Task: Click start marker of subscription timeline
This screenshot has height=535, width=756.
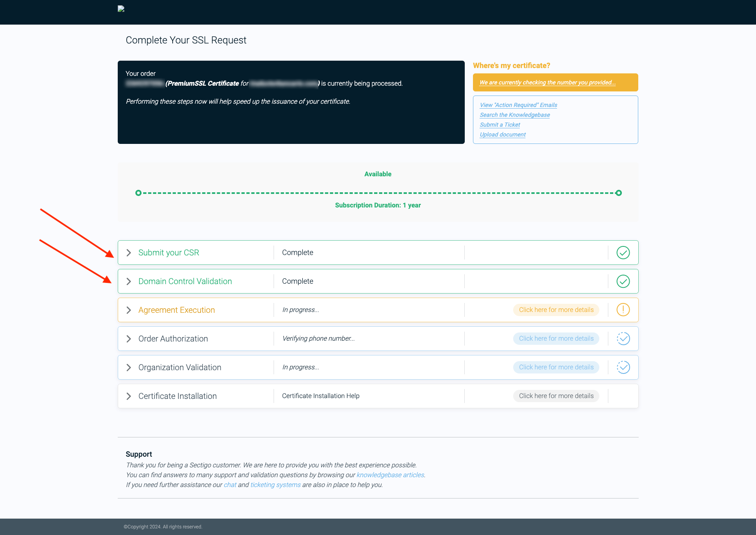Action: [x=138, y=193]
